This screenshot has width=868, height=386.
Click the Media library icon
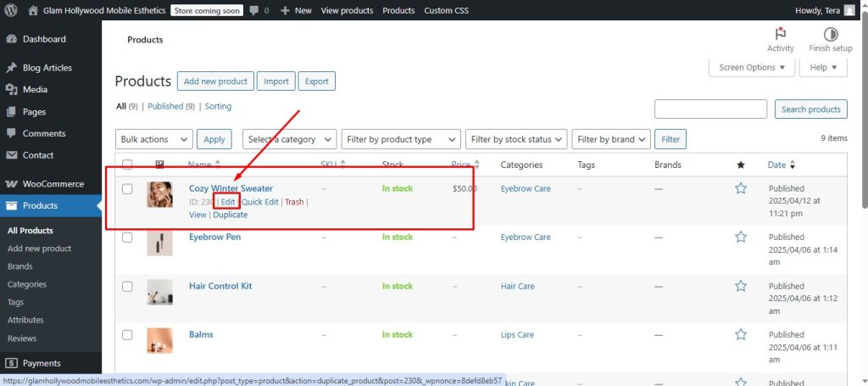11,90
